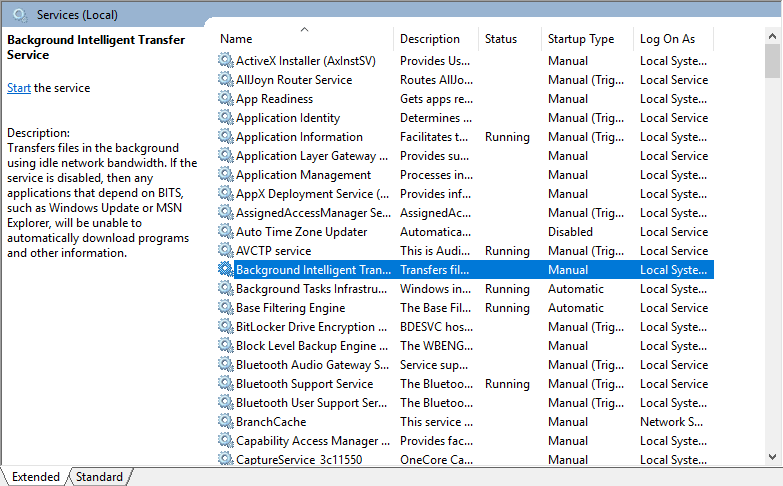Select the Application Information service name
Screen dimensions: 783x486
(x=299, y=137)
